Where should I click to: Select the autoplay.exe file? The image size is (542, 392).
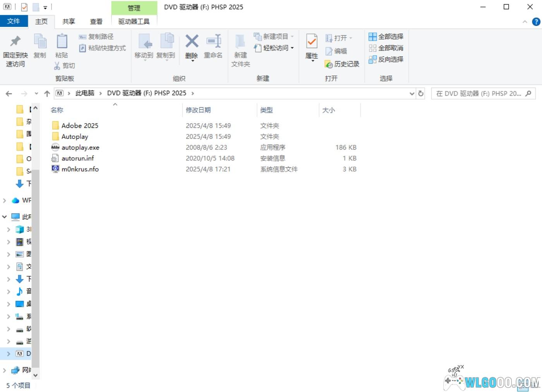click(x=80, y=148)
